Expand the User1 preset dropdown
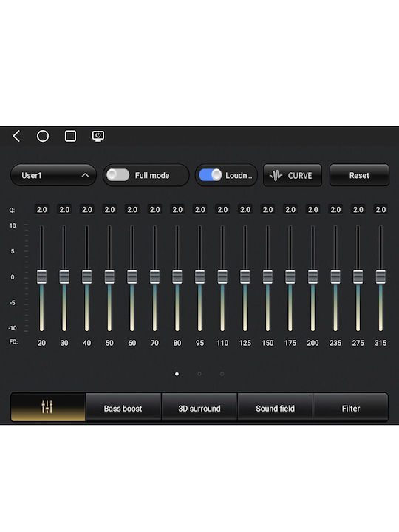The width and height of the screenshot is (399, 532). tap(54, 175)
